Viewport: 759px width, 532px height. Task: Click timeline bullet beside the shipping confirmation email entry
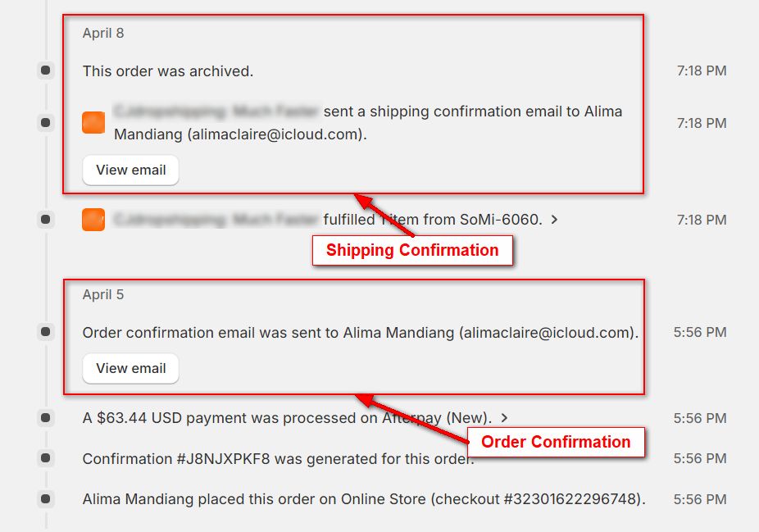coord(46,123)
